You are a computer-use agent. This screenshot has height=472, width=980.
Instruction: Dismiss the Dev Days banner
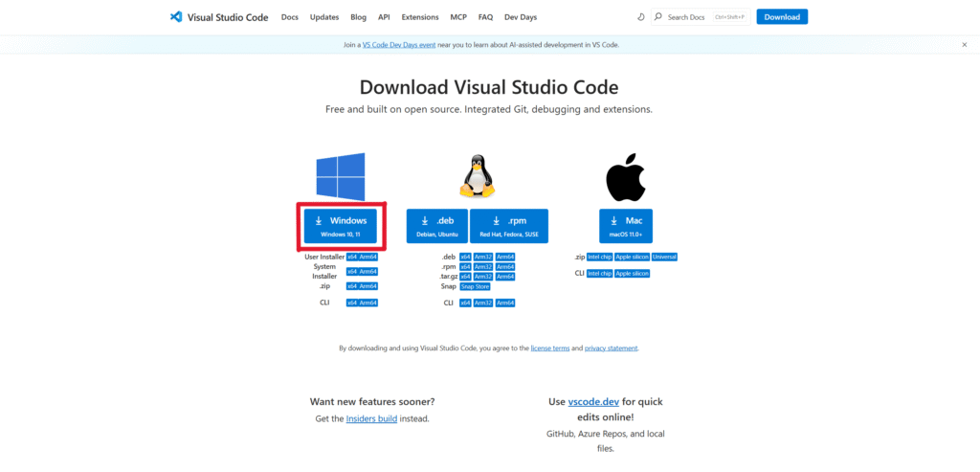click(x=964, y=45)
